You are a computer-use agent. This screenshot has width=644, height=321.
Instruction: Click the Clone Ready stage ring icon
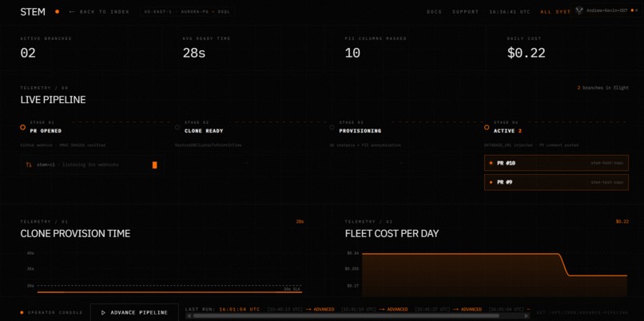(177, 128)
